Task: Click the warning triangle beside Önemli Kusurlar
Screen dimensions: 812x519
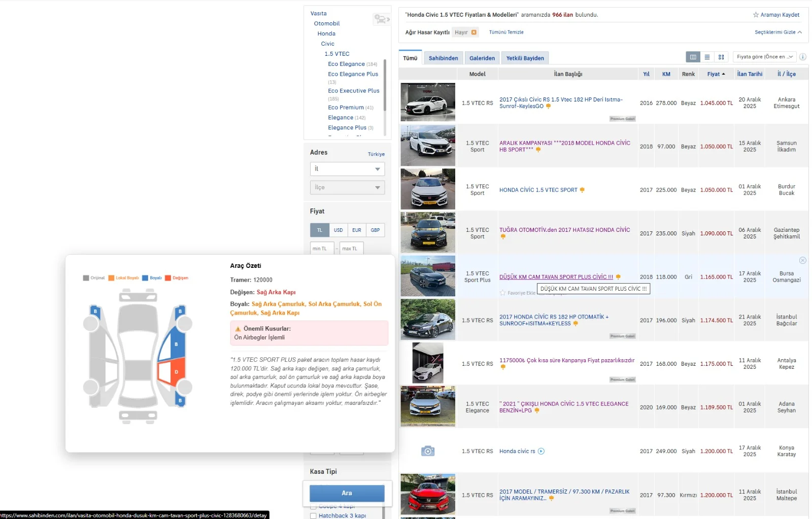Action: pos(238,329)
